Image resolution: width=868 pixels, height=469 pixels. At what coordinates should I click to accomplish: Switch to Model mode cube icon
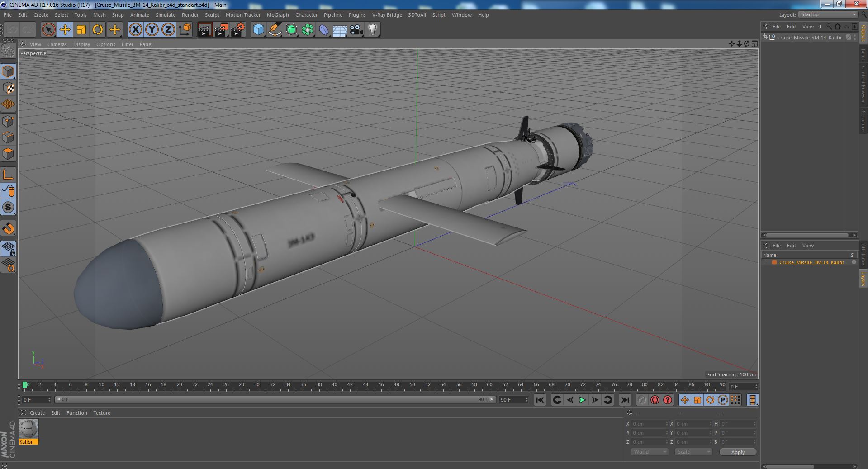point(8,71)
